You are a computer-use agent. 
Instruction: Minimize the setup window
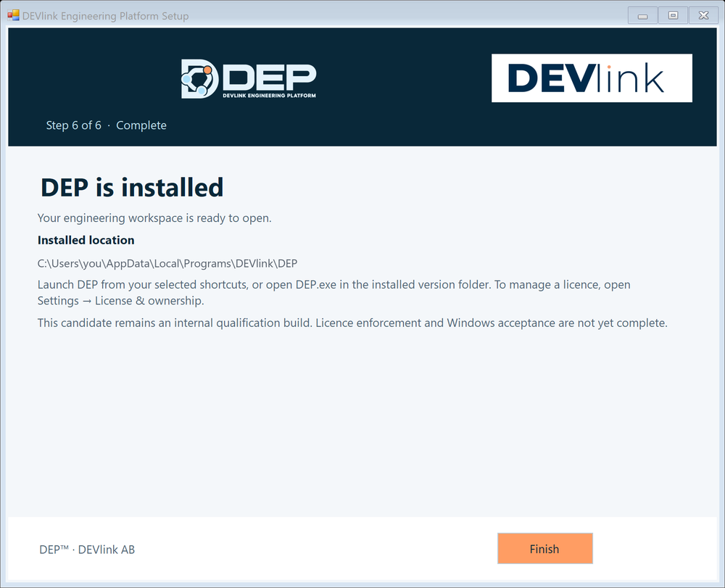click(x=642, y=16)
